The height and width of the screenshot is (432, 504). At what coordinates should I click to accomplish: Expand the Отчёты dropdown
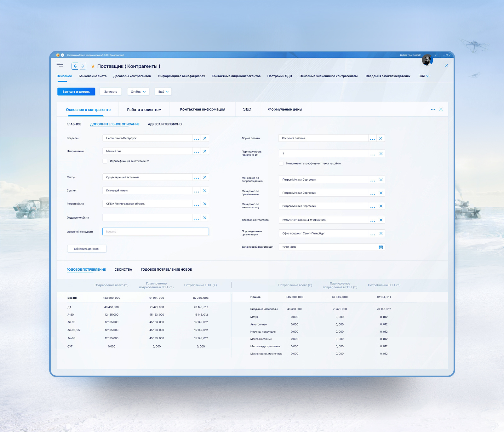point(138,92)
